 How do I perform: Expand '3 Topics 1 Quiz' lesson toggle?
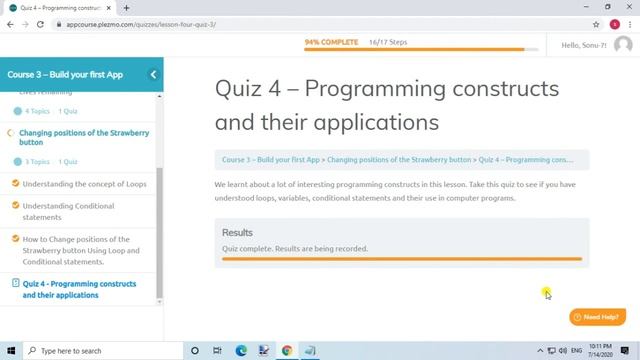[18, 162]
